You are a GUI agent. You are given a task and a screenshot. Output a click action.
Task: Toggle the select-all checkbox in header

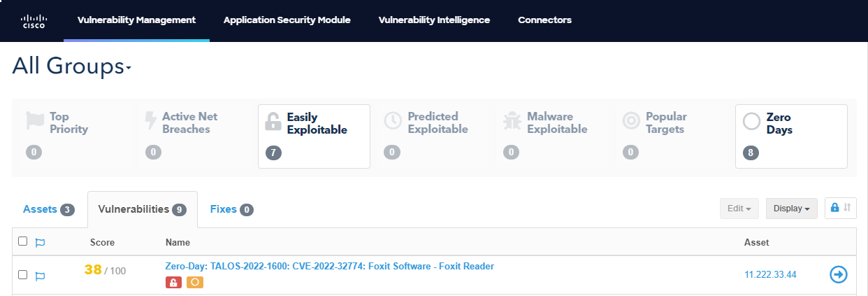point(22,241)
